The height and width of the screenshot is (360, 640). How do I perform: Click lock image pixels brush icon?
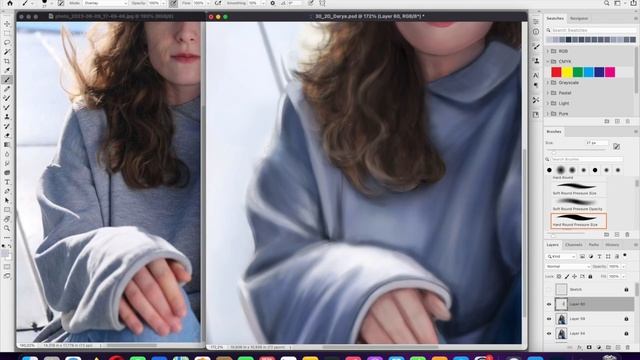[567, 276]
